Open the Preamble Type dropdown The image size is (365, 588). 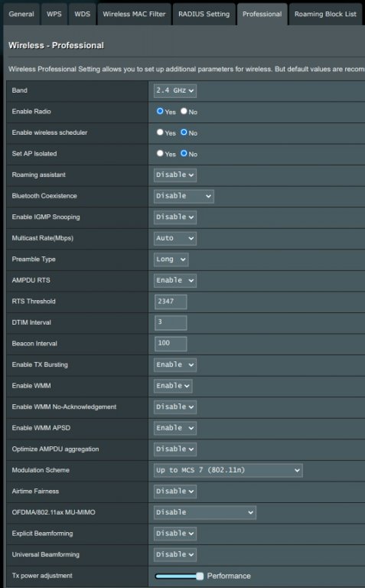171,260
